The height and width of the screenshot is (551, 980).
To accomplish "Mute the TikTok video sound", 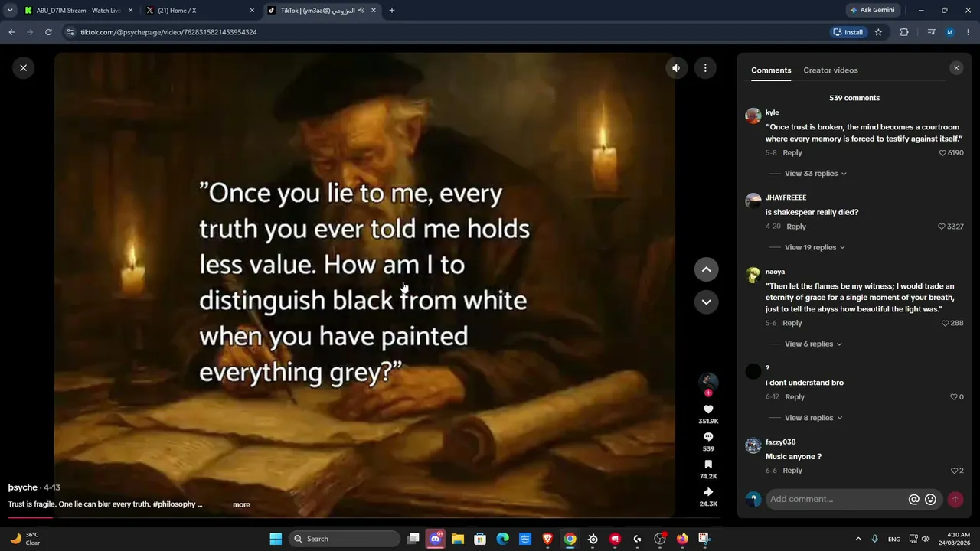I will coord(676,68).
